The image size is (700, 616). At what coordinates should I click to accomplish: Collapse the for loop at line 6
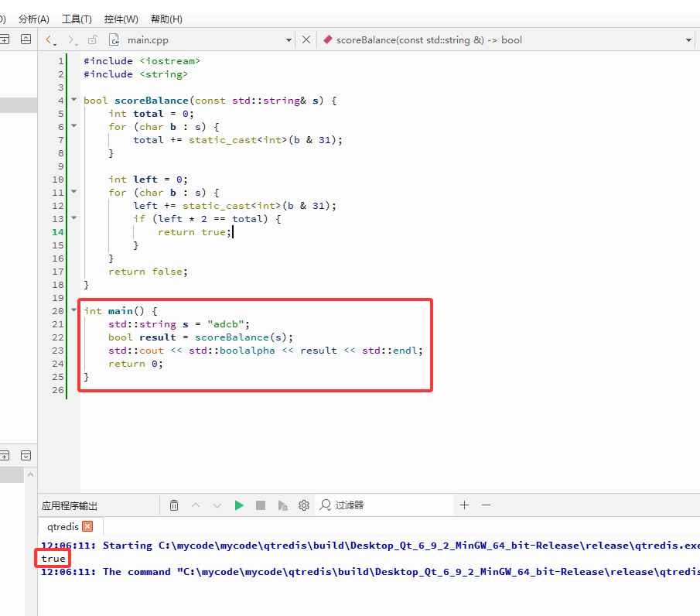(x=74, y=126)
